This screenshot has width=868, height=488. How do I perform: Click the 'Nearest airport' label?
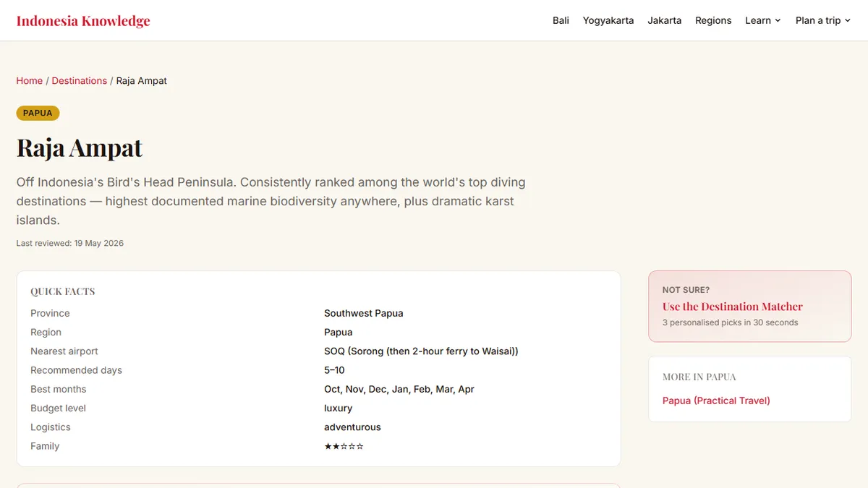[x=64, y=351]
